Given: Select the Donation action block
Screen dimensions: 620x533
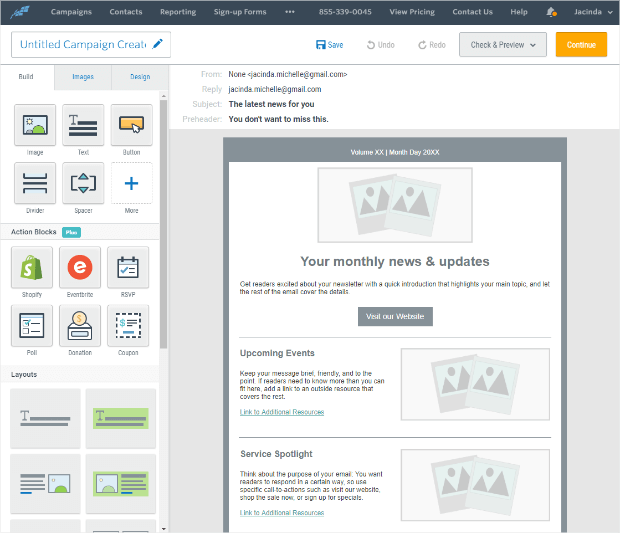Looking at the screenshot, I should pyautogui.click(x=80, y=325).
